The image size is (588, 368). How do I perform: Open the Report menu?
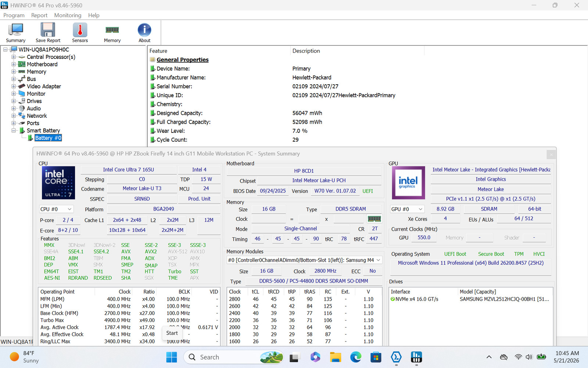tap(39, 15)
